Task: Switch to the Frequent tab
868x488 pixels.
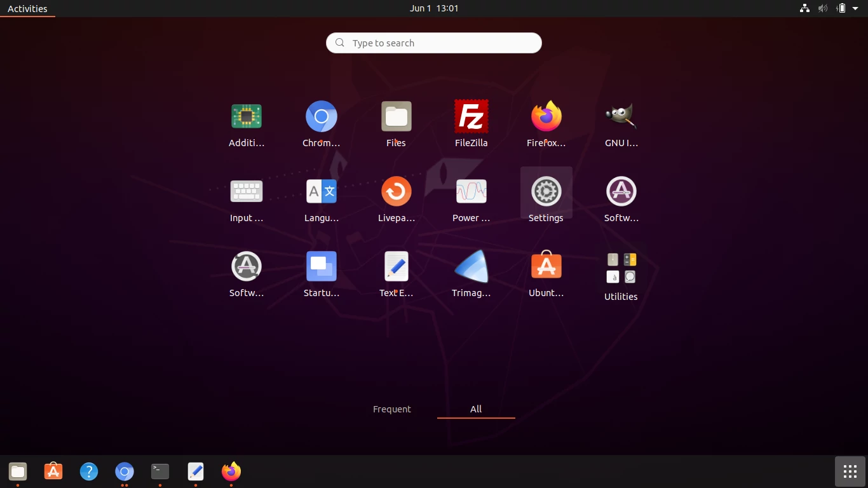Action: 392,409
